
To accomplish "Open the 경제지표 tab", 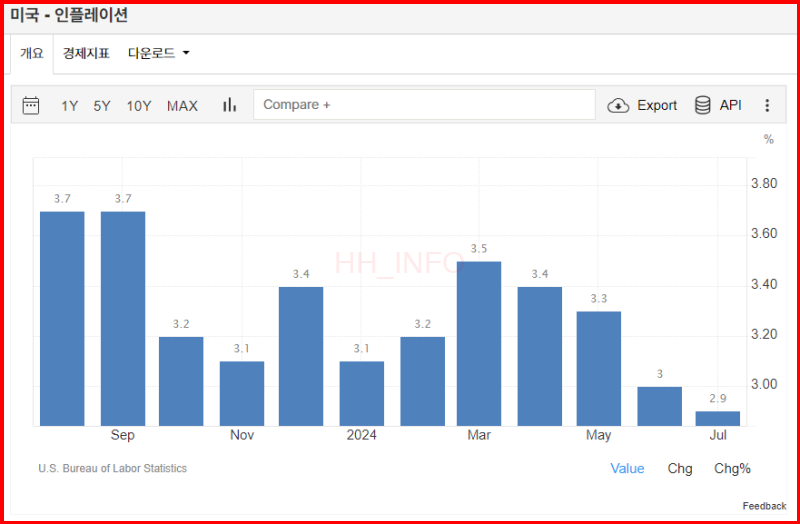I will point(86,53).
